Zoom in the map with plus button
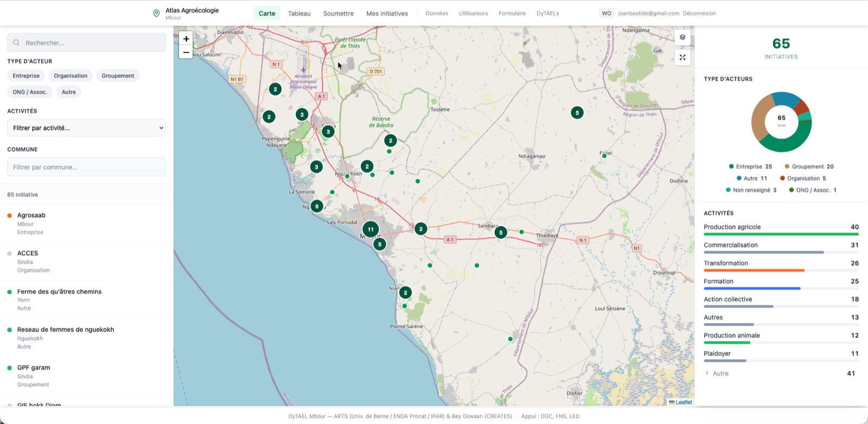Viewport: 868px width, 424px height. (x=186, y=39)
